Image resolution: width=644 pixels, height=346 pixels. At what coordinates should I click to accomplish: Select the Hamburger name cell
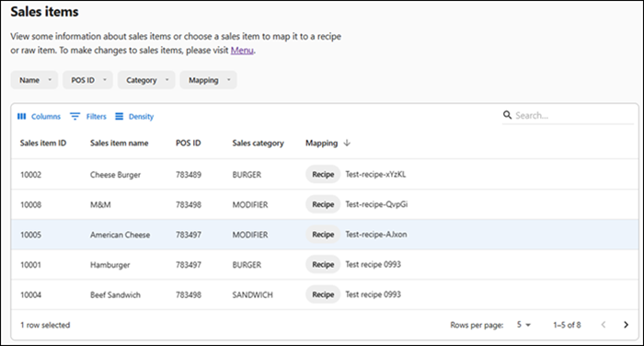(x=110, y=265)
